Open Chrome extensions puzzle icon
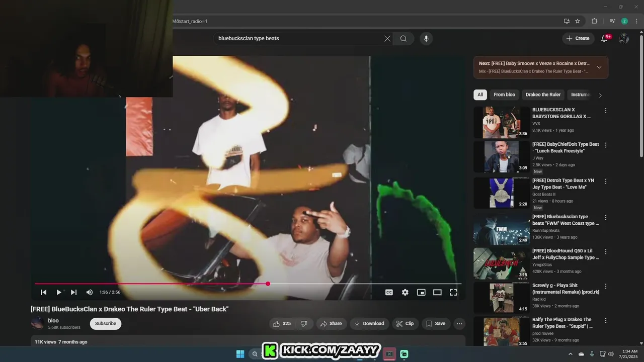Image resolution: width=644 pixels, height=362 pixels. [x=594, y=21]
